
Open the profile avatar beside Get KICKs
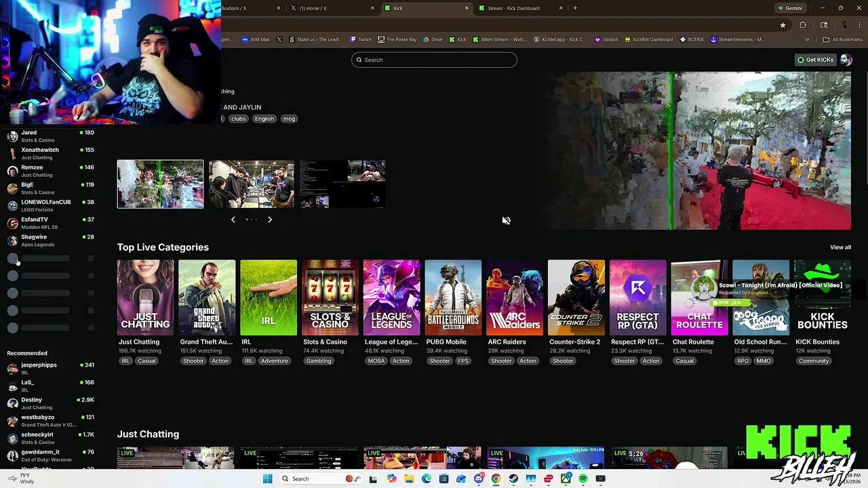pyautogui.click(x=846, y=60)
